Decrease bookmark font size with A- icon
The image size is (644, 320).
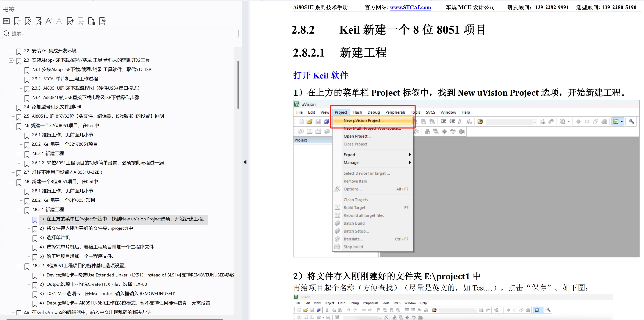coord(59,21)
